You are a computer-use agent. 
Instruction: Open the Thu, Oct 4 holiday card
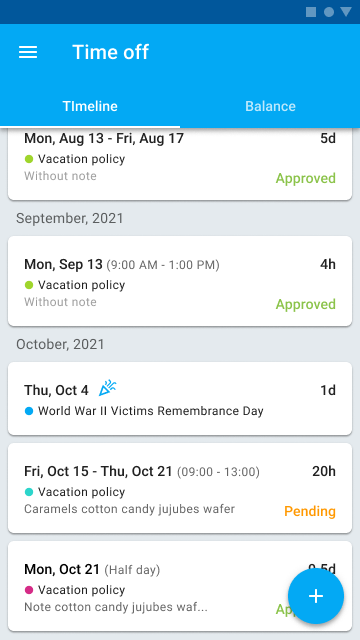coord(180,398)
